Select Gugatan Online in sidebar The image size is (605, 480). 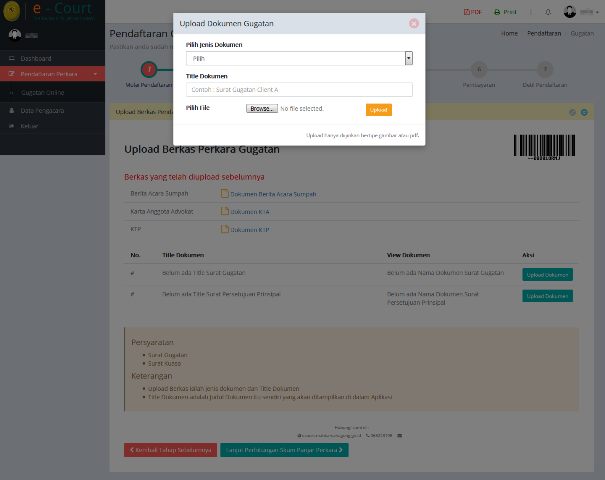(43, 92)
